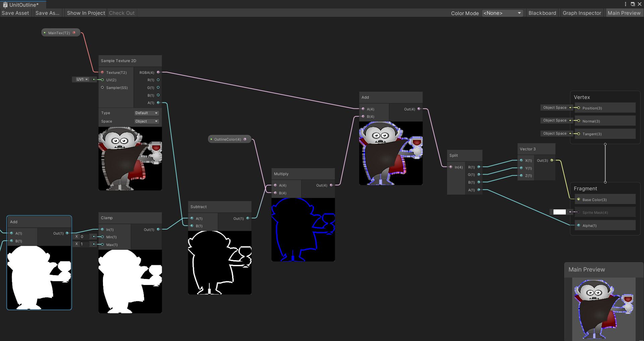Click the Base Color(3) port in the Fragment block
The height and width of the screenshot is (341, 644).
coord(578,199)
